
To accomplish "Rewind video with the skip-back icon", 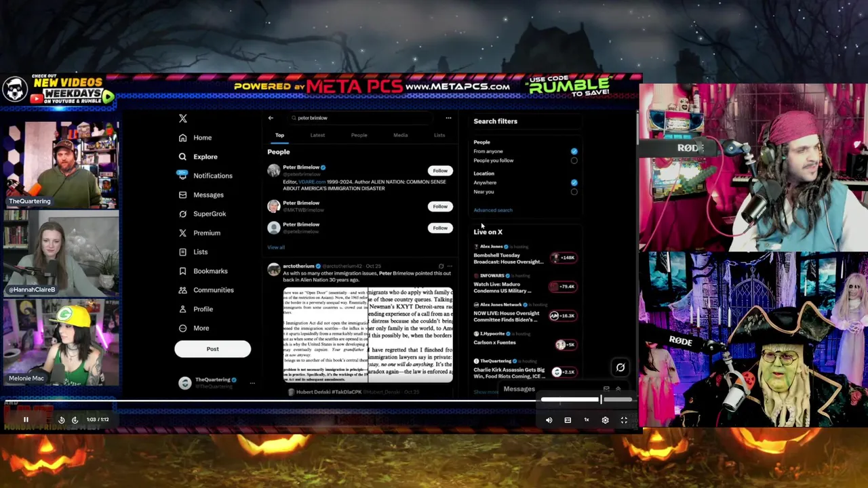I will click(x=61, y=420).
